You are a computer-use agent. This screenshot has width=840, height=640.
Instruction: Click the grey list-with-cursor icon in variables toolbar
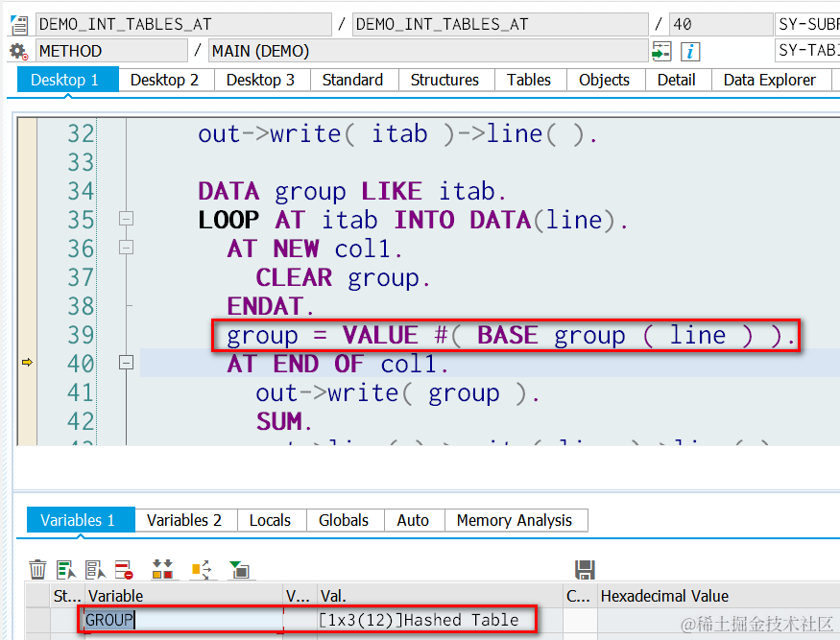(95, 570)
